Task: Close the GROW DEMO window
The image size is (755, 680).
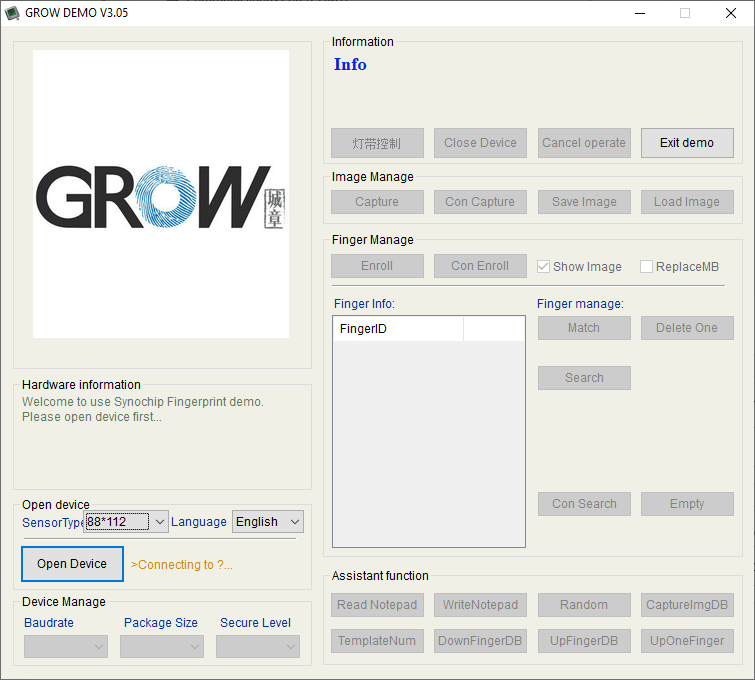Action: (731, 13)
